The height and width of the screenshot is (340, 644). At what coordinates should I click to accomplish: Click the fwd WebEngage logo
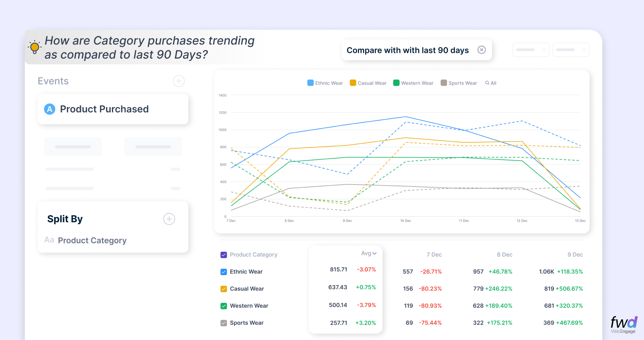tap(624, 325)
